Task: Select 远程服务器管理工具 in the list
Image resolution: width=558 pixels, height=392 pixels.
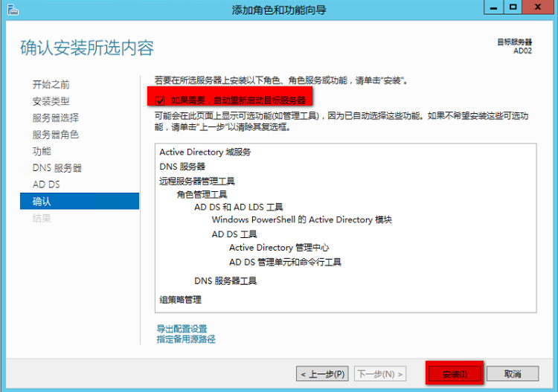Action: point(197,181)
